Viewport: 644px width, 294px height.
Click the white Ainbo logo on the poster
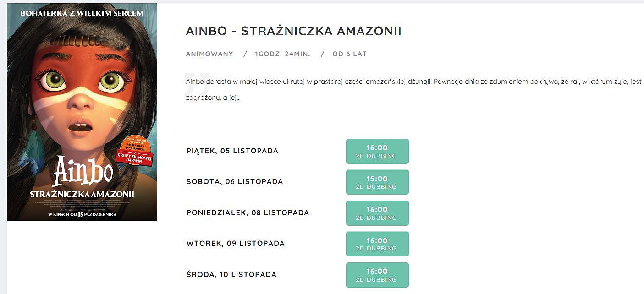83,171
